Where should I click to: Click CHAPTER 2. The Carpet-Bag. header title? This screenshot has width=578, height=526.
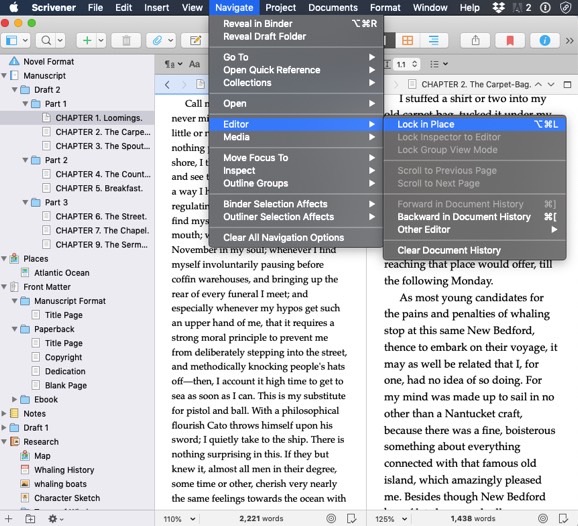coord(476,84)
